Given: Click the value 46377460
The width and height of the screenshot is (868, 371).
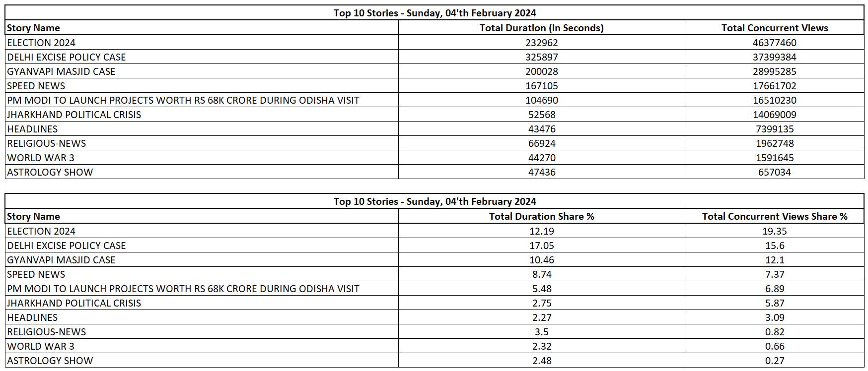Looking at the screenshot, I should point(774,43).
